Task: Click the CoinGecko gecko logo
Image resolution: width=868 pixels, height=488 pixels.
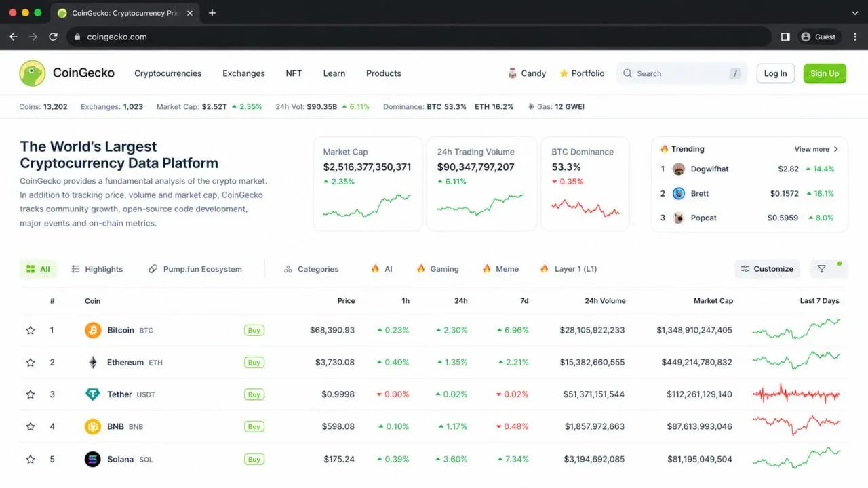Action: pyautogui.click(x=33, y=73)
